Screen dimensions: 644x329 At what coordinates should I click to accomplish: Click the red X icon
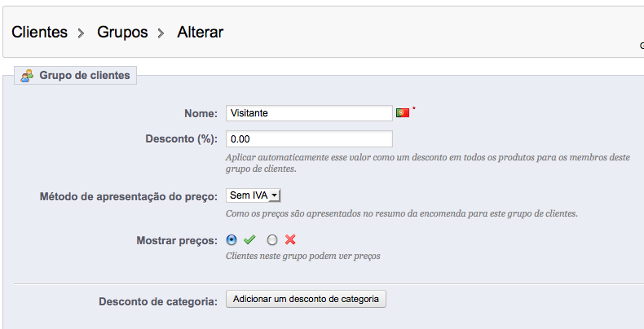click(x=290, y=239)
